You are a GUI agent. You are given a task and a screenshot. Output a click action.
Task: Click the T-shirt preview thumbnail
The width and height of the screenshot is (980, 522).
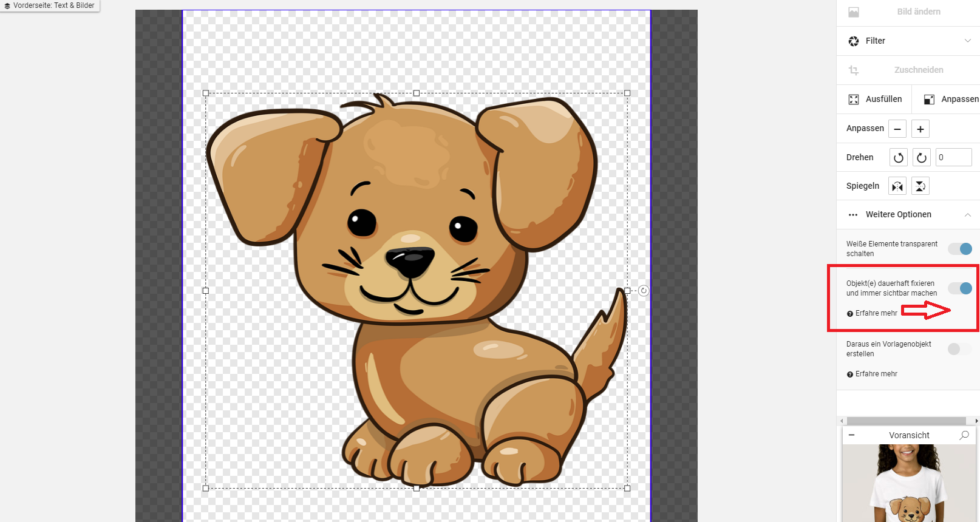click(x=909, y=483)
